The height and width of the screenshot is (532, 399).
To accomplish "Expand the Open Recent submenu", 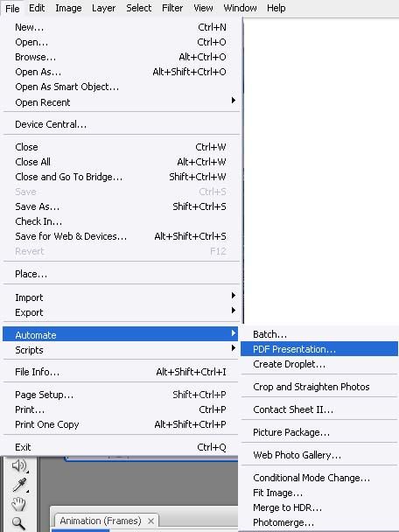I will pyautogui.click(x=121, y=102).
